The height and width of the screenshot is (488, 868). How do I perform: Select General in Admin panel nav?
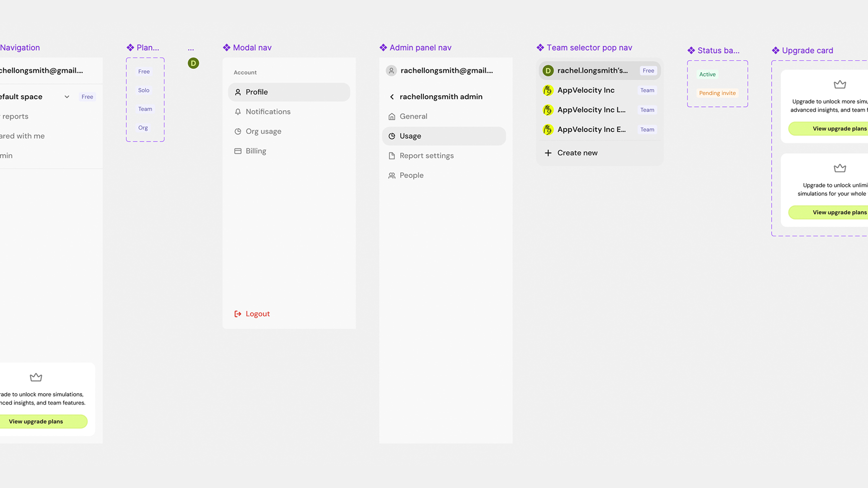(444, 116)
